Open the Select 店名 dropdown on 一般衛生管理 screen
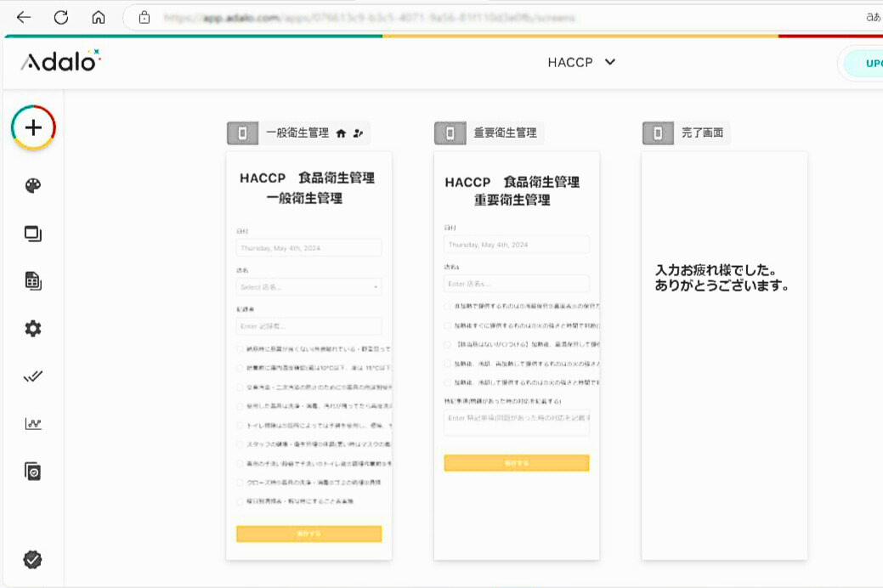Image resolution: width=883 pixels, height=588 pixels. 308,286
